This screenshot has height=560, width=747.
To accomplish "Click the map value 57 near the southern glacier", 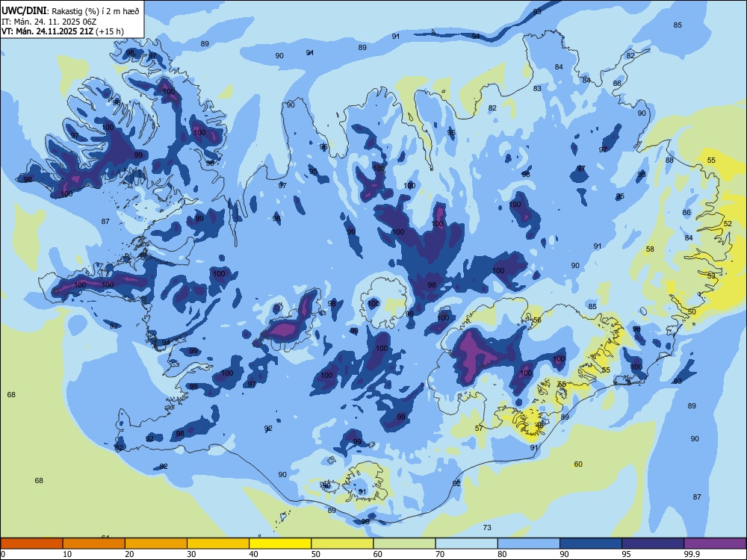I will click(479, 428).
